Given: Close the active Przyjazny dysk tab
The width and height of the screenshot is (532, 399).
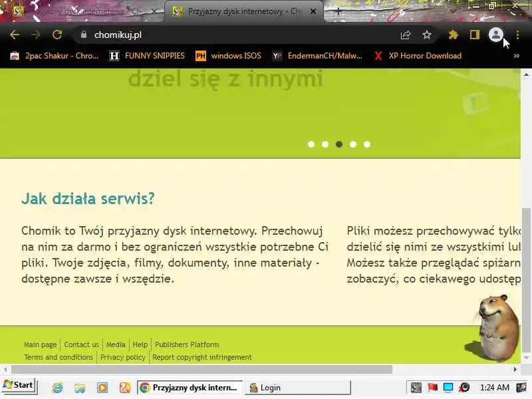Looking at the screenshot, I should click(313, 11).
